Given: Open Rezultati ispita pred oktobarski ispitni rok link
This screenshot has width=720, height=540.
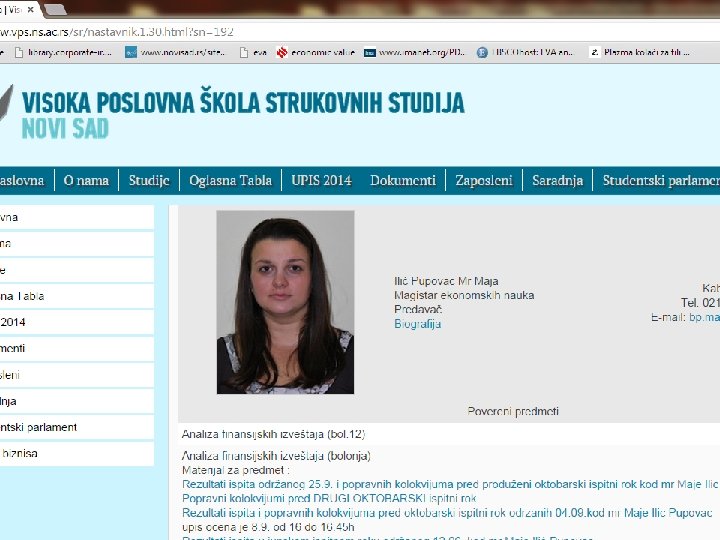Looking at the screenshot, I should coord(447,512).
